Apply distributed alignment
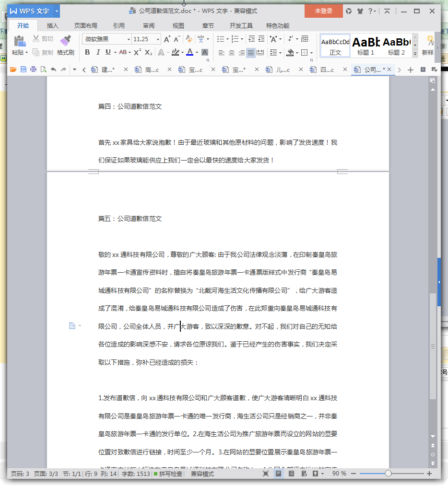 pos(260,53)
